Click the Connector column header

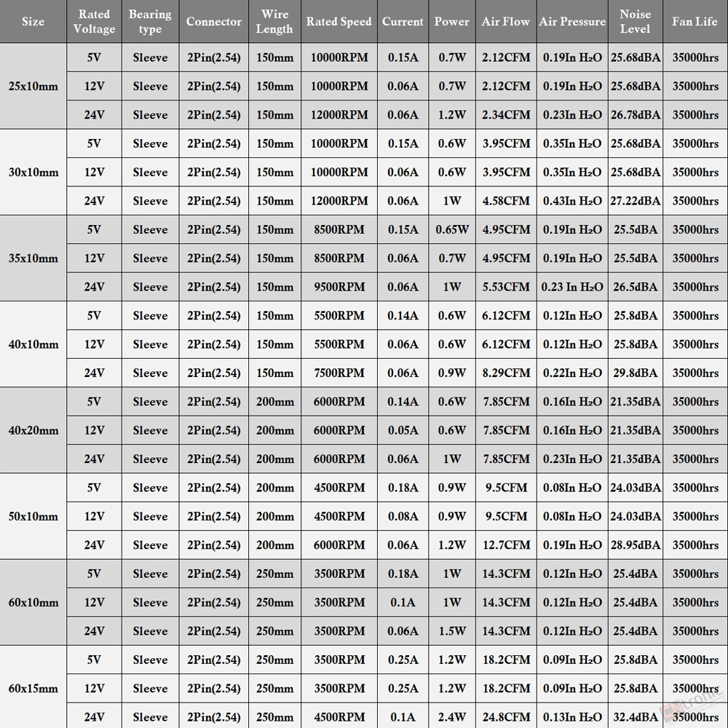213,21
